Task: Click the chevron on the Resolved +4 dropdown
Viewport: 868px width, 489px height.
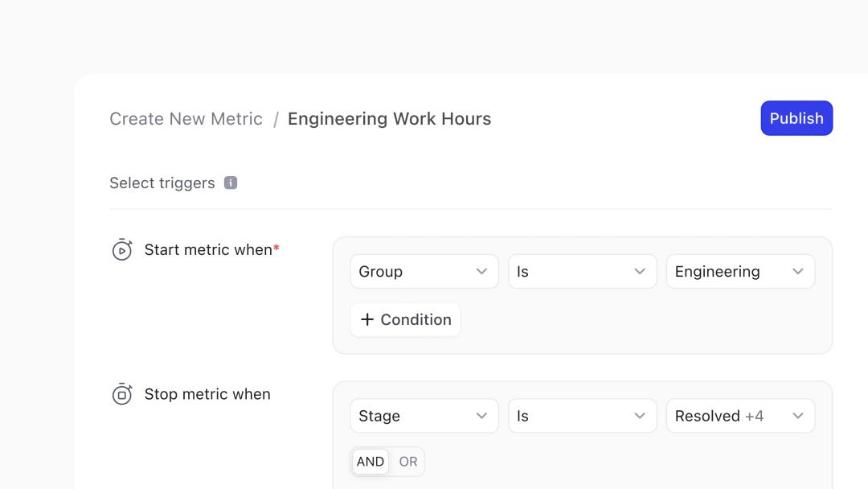Action: (798, 416)
